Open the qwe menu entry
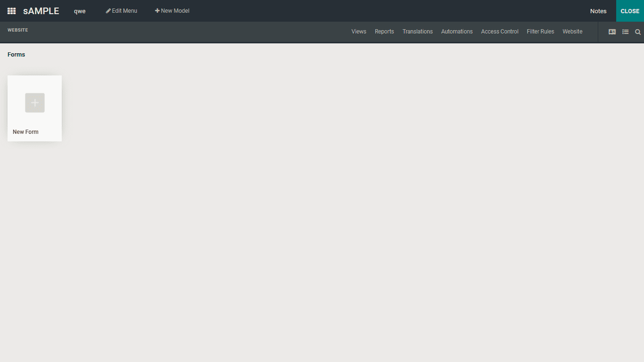 (x=79, y=11)
